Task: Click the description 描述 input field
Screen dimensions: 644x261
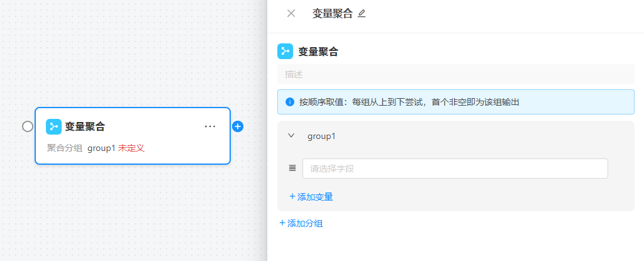Action: pyautogui.click(x=456, y=74)
